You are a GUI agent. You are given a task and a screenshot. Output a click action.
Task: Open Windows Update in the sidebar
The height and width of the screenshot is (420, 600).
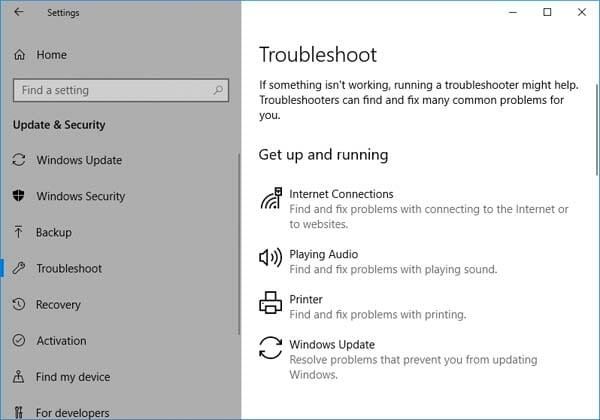pyautogui.click(x=79, y=160)
